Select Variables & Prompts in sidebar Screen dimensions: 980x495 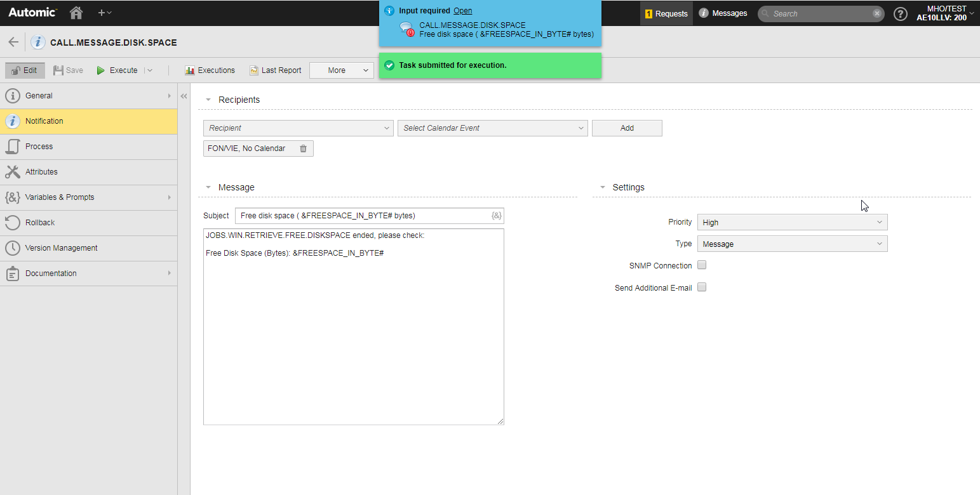[x=89, y=197]
